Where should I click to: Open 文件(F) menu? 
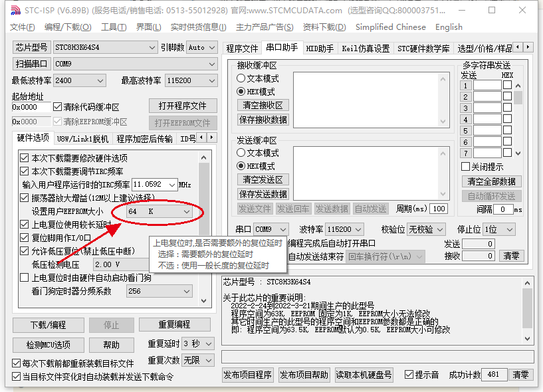[22, 27]
